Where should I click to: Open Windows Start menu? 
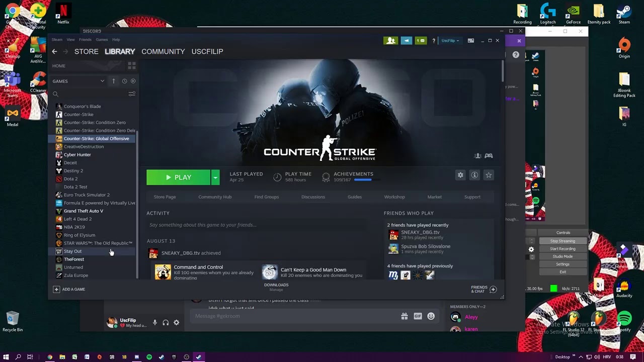pos(7,357)
